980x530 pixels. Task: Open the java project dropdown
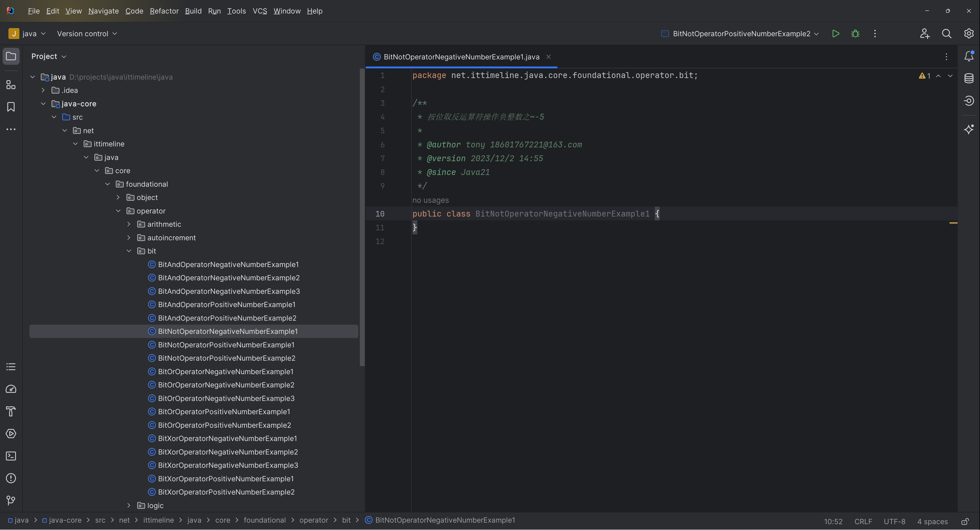click(27, 33)
